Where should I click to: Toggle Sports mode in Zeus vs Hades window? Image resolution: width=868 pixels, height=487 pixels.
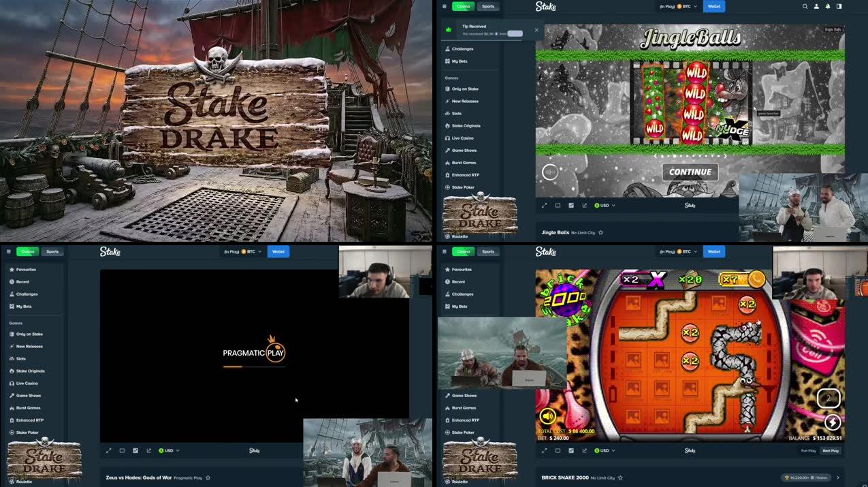pyautogui.click(x=52, y=251)
